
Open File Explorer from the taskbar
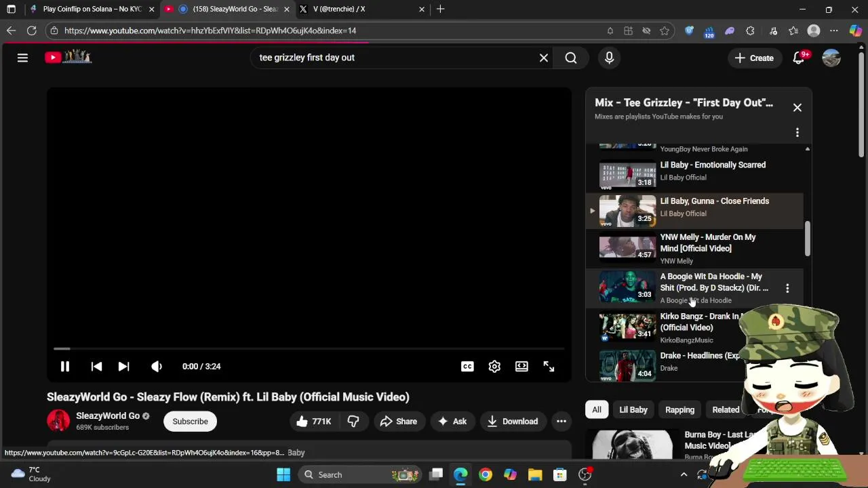click(x=535, y=474)
